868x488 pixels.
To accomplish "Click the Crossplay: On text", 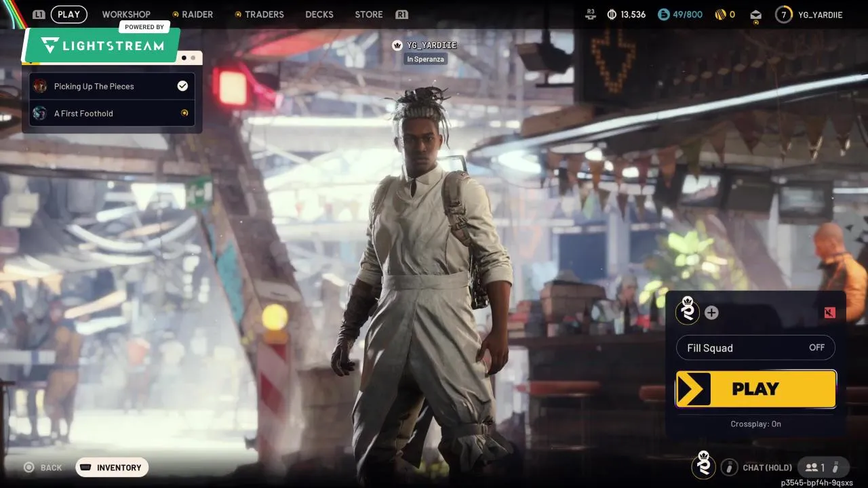I will tap(755, 424).
